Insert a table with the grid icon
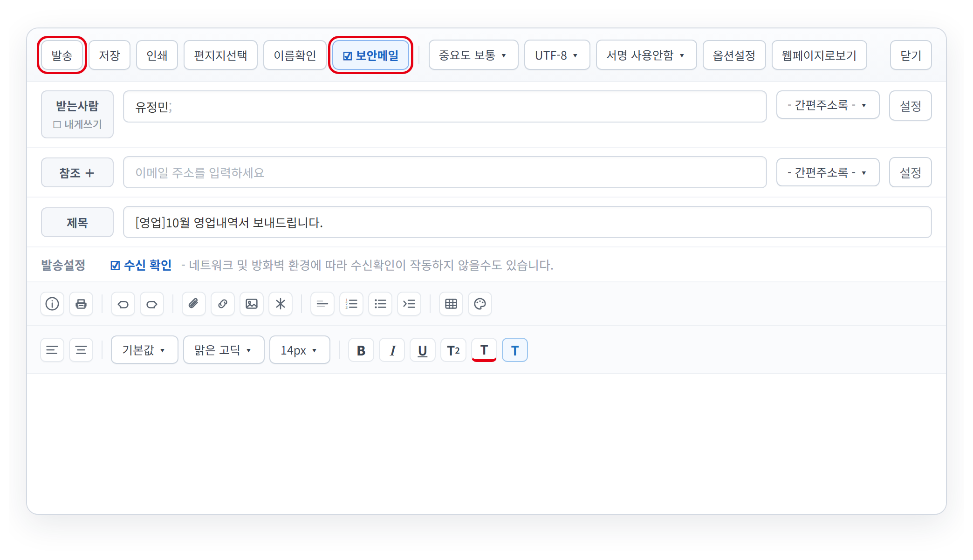The image size is (973, 560). point(451,304)
